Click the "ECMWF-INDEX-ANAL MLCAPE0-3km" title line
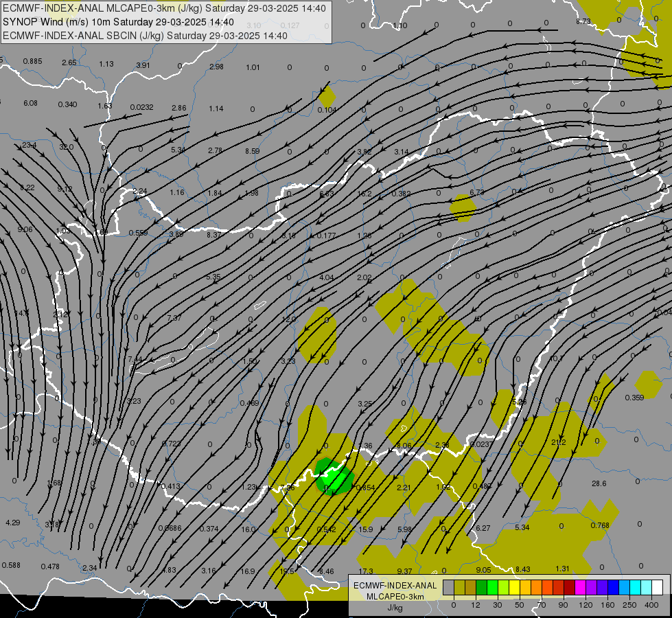Viewport: 672px width, 618px height. click(164, 8)
